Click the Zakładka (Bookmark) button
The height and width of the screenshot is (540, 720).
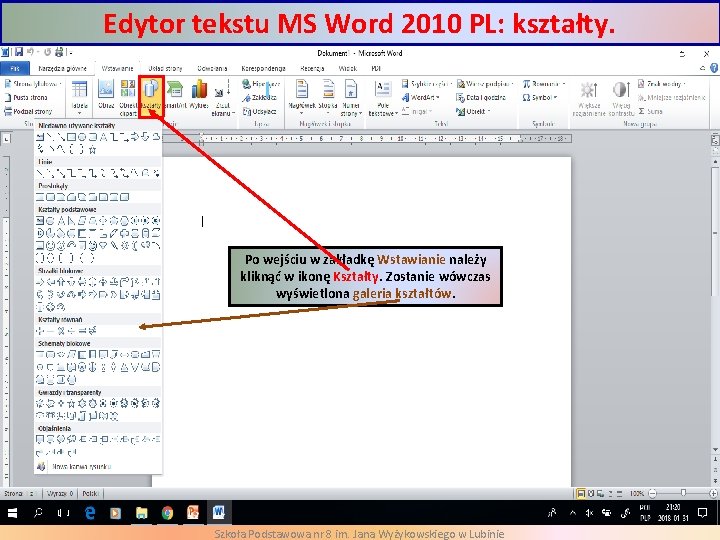[259, 97]
